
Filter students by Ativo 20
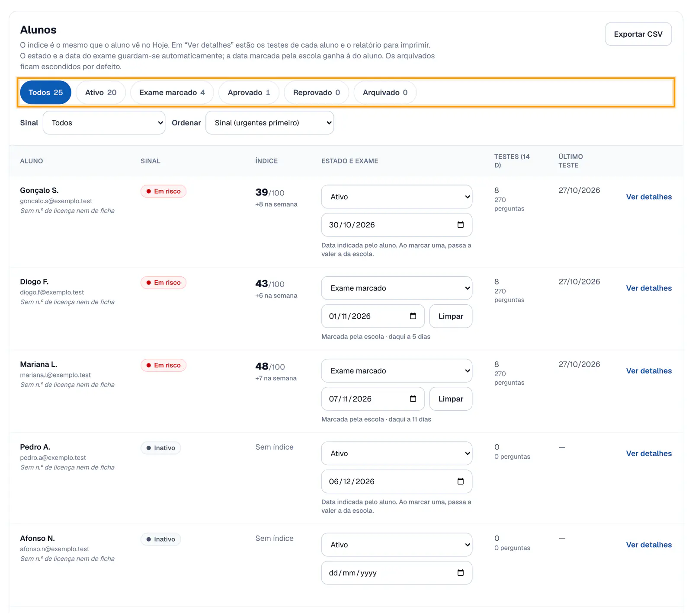click(x=101, y=93)
